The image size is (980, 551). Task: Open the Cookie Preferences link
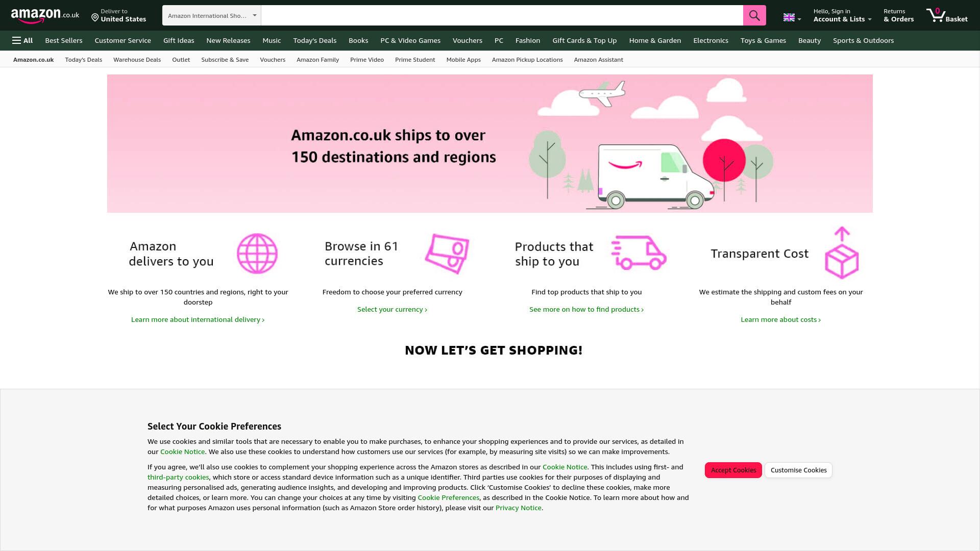pyautogui.click(x=448, y=497)
